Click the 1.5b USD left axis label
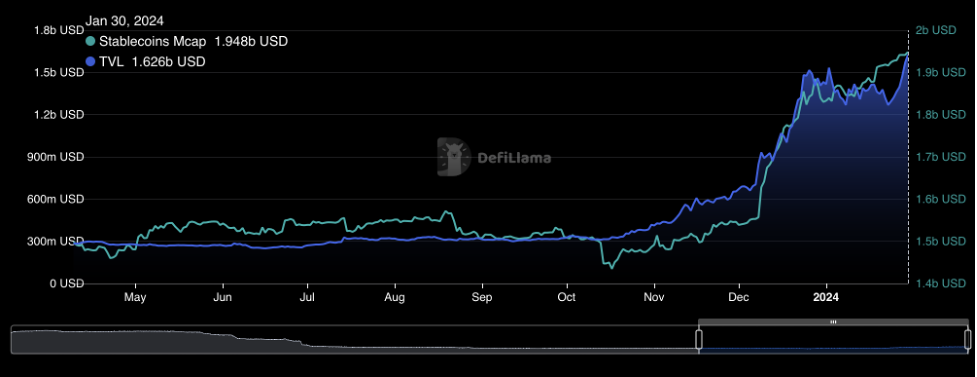The image size is (977, 377). pyautogui.click(x=59, y=72)
